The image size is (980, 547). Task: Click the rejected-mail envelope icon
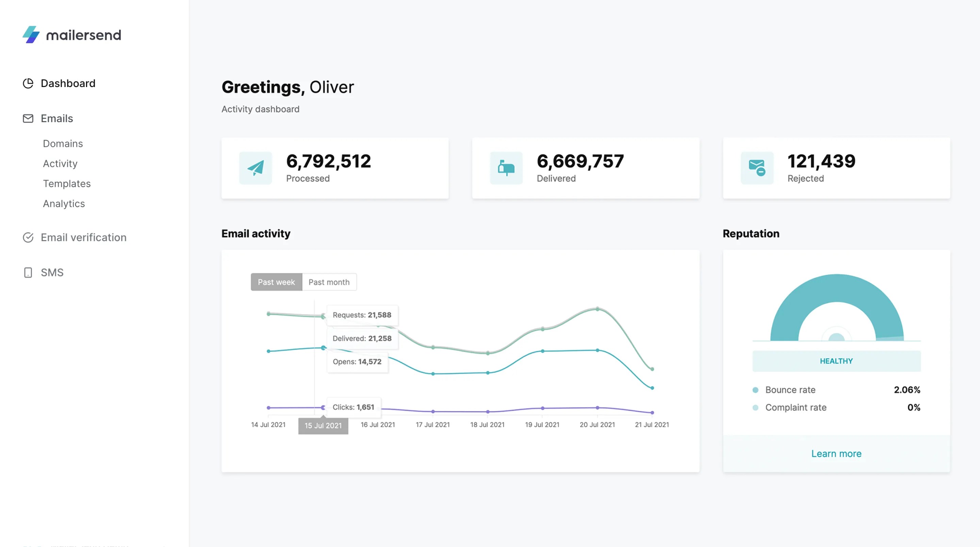pos(756,168)
